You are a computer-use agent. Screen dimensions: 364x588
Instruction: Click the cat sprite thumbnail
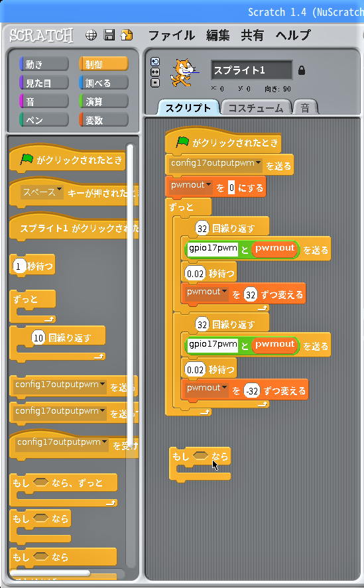point(183,72)
